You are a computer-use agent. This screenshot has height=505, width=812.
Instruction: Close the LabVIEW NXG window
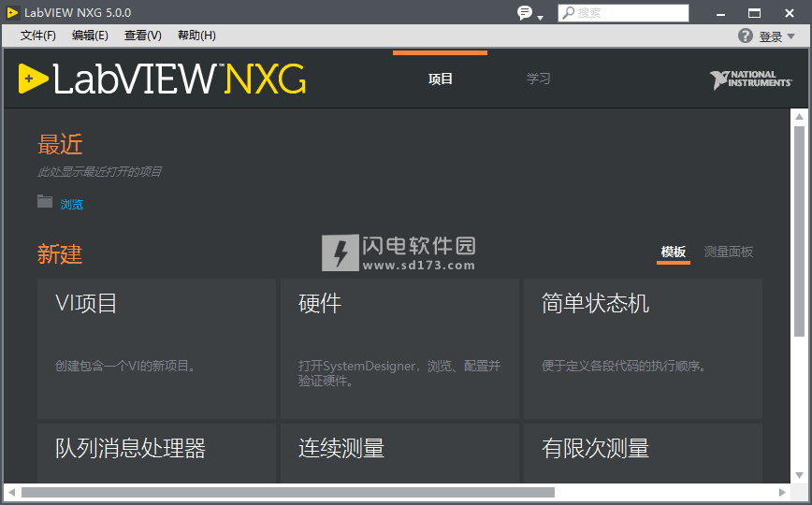pyautogui.click(x=790, y=13)
